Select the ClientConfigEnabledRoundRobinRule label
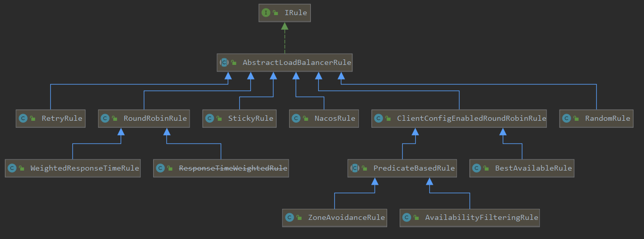This screenshot has height=239, width=644. (x=471, y=119)
